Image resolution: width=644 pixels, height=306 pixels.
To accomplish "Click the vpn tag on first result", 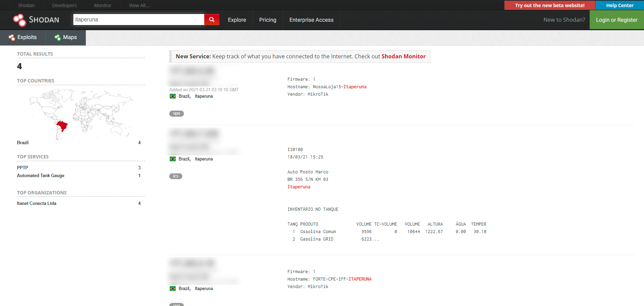I will coord(176,114).
